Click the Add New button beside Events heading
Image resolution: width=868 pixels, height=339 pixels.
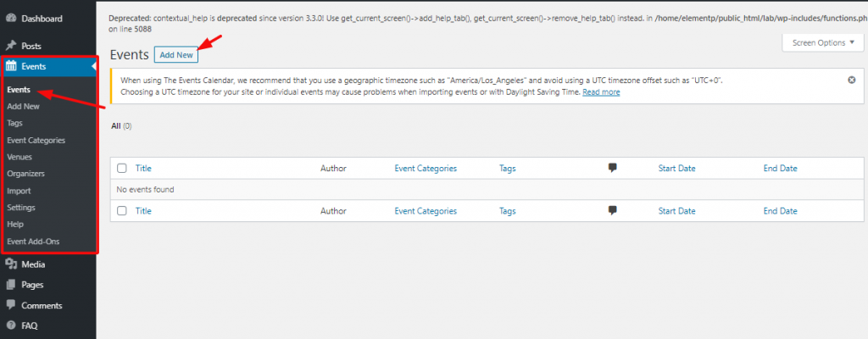pos(176,55)
